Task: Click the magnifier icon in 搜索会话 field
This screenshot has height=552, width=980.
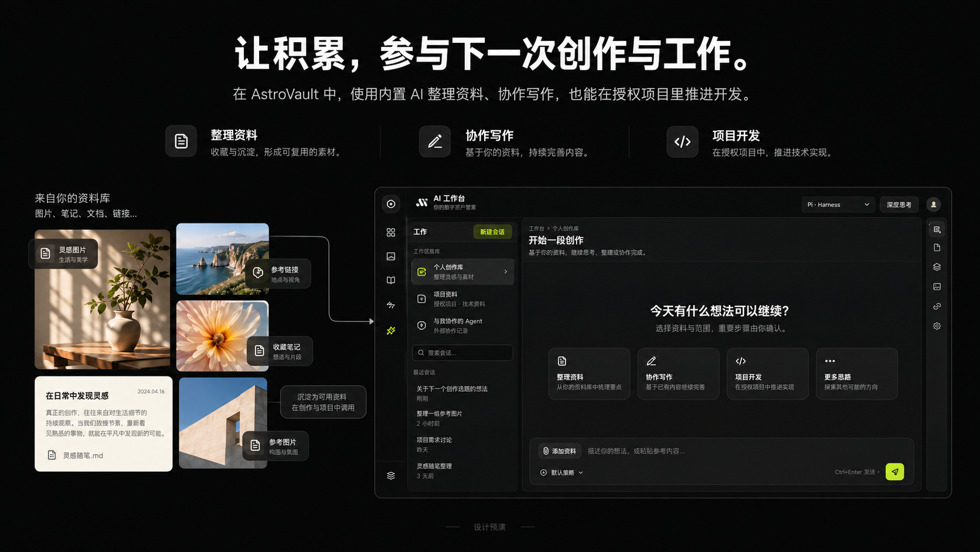Action: (421, 353)
